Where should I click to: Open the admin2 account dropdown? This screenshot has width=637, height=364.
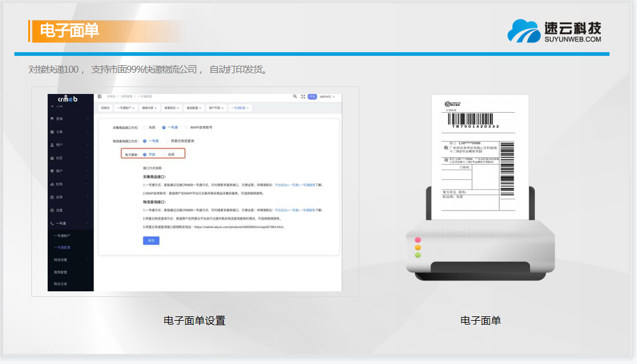(327, 96)
